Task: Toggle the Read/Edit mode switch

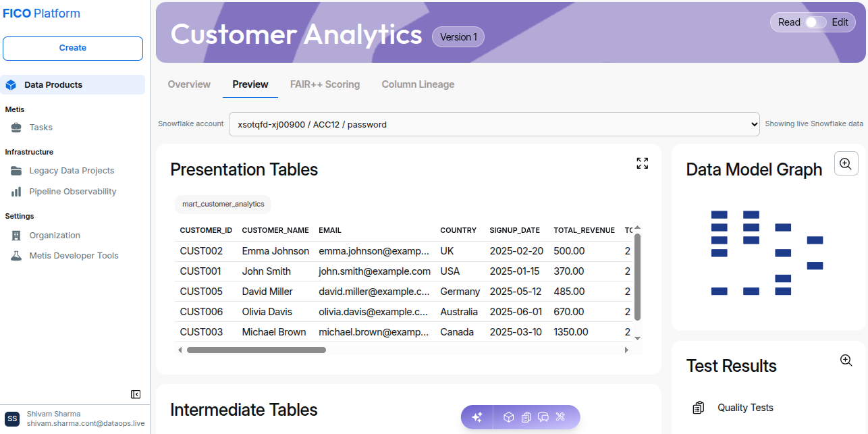Action: pyautogui.click(x=815, y=22)
